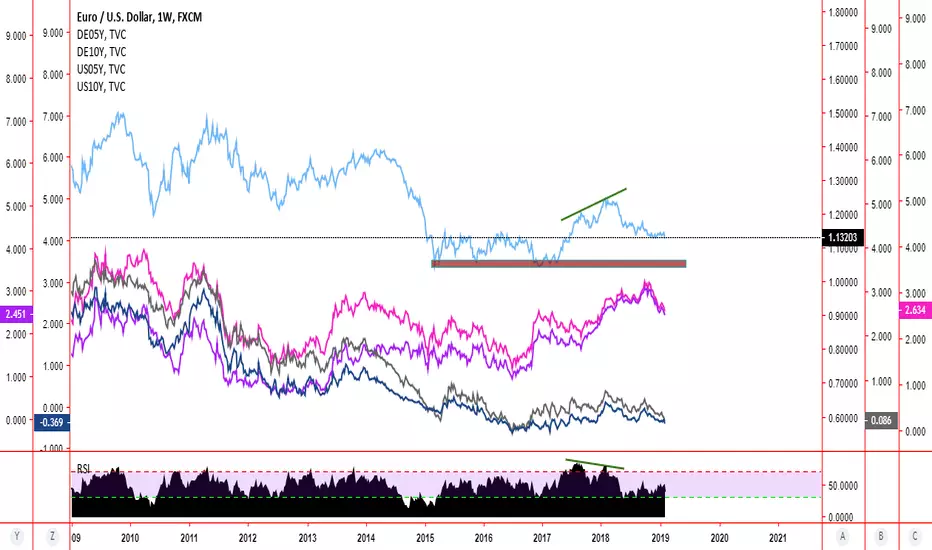Viewport: 932px width, 550px height.
Task: Click the 2014 label on time axis
Action: coord(366,538)
